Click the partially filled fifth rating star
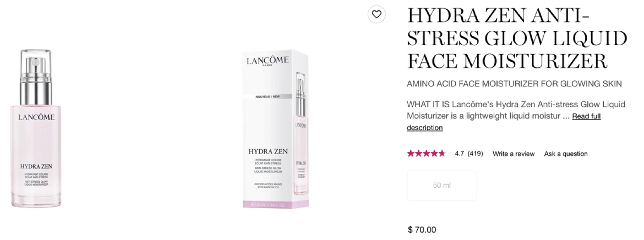This screenshot has width=644, height=240. pyautogui.click(x=442, y=154)
